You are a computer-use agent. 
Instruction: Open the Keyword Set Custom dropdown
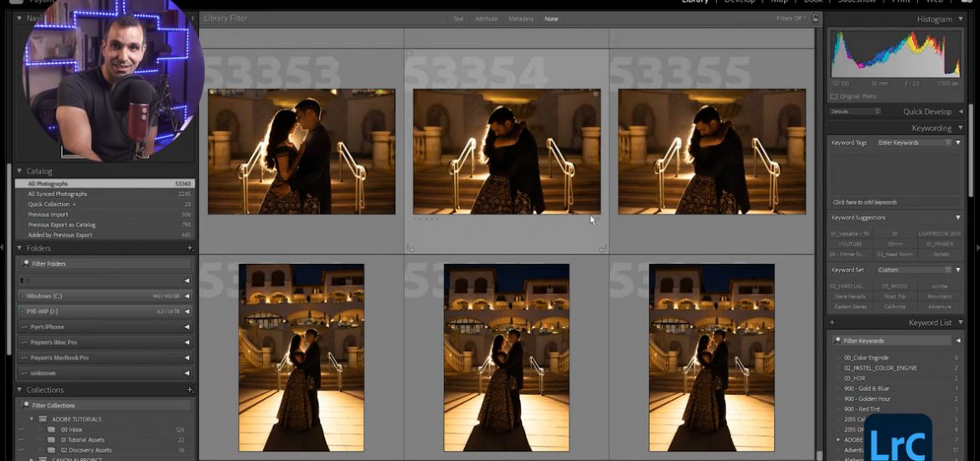[x=914, y=270]
